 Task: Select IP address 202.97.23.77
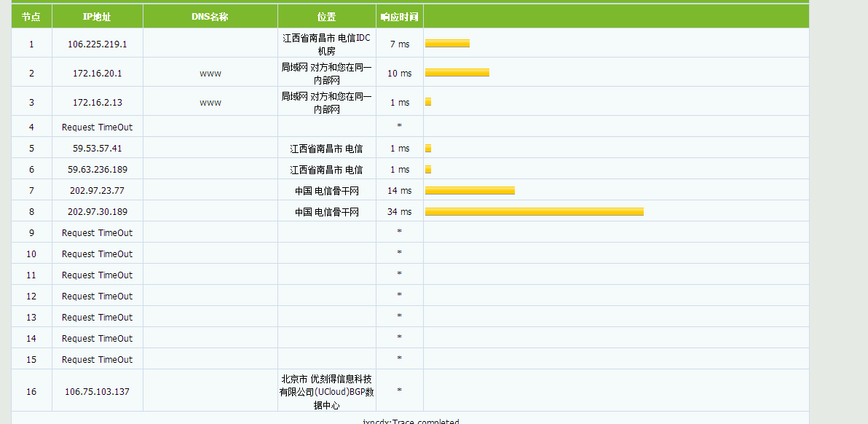tap(98, 190)
